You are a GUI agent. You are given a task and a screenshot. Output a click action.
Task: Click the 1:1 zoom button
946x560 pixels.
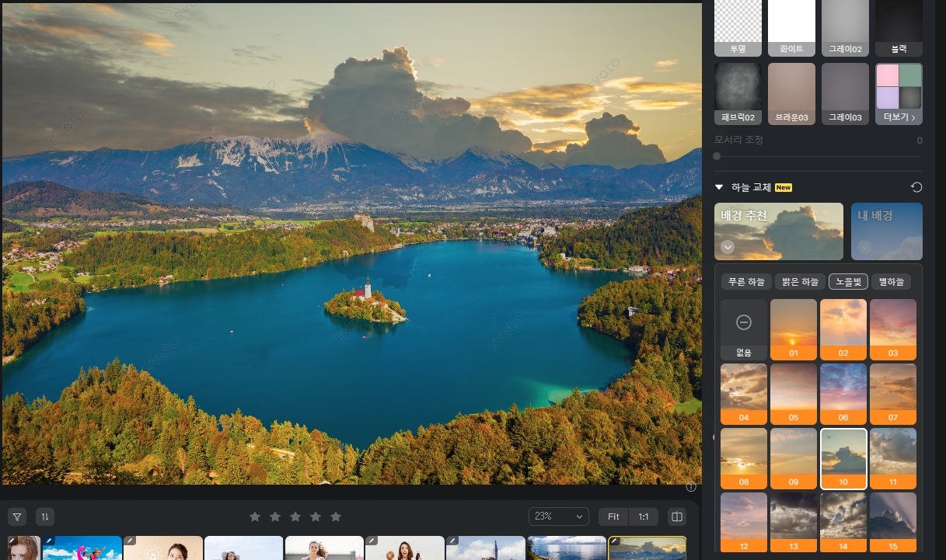point(644,517)
